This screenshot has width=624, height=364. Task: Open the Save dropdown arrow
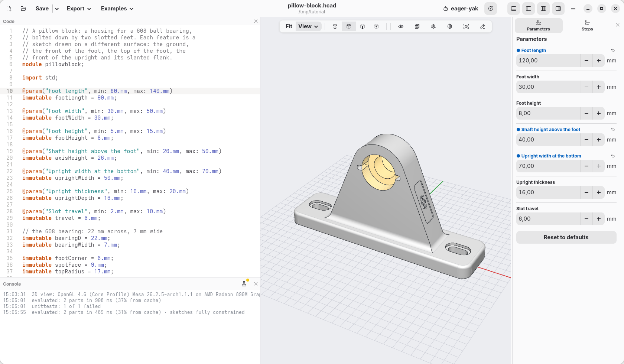point(57,9)
